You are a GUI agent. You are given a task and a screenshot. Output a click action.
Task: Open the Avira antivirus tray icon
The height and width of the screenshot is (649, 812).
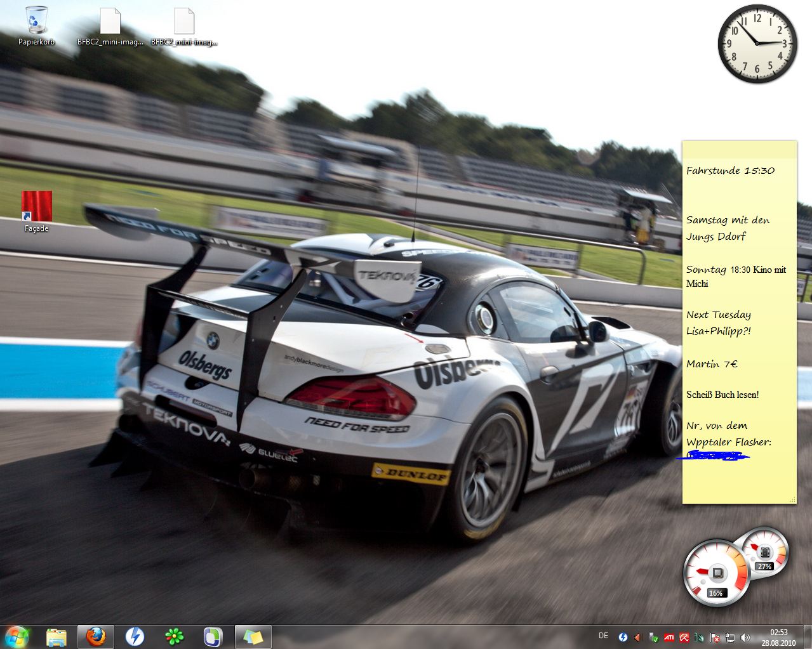(x=684, y=637)
